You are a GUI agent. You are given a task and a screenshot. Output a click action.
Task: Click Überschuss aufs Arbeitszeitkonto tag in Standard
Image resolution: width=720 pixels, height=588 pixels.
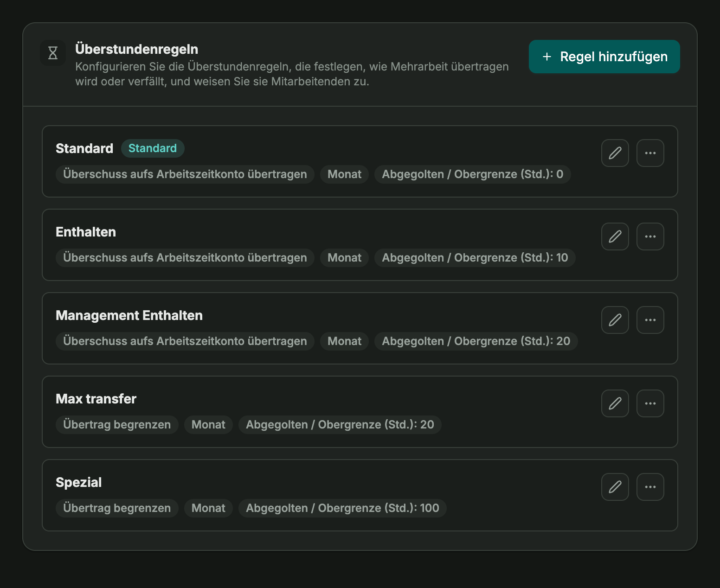tap(185, 174)
